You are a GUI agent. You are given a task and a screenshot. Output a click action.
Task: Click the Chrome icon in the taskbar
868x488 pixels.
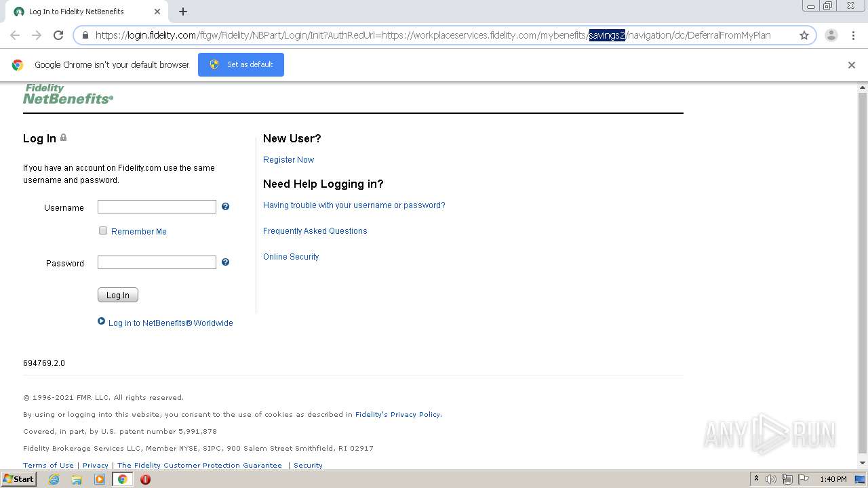[x=122, y=479]
